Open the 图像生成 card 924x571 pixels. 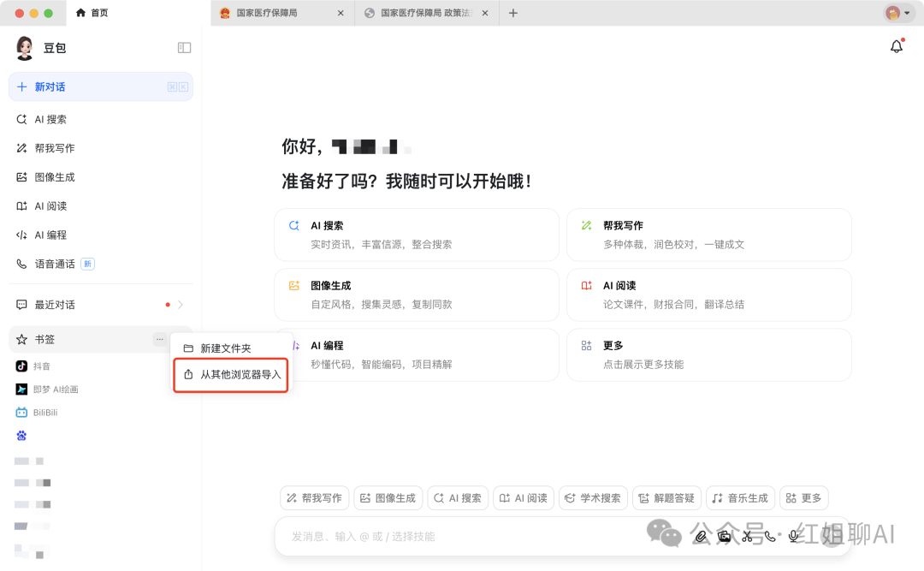coord(417,295)
